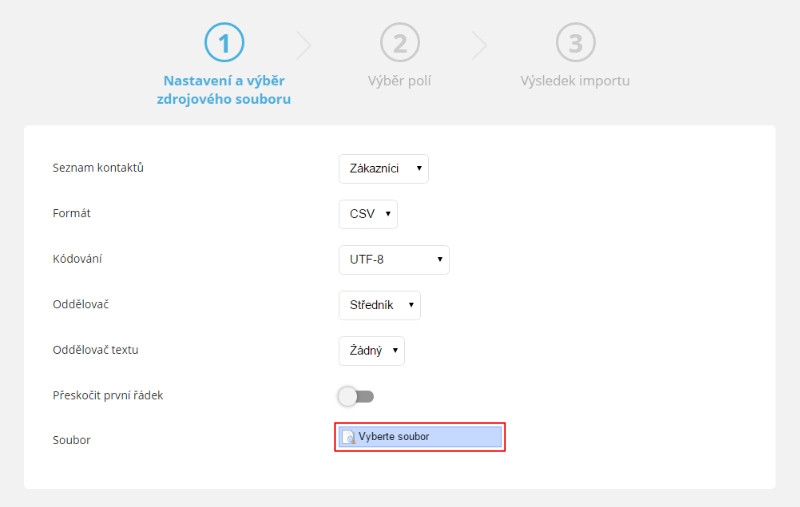Open the Oddělovač textu dropdown showing Žádný

[x=371, y=350]
